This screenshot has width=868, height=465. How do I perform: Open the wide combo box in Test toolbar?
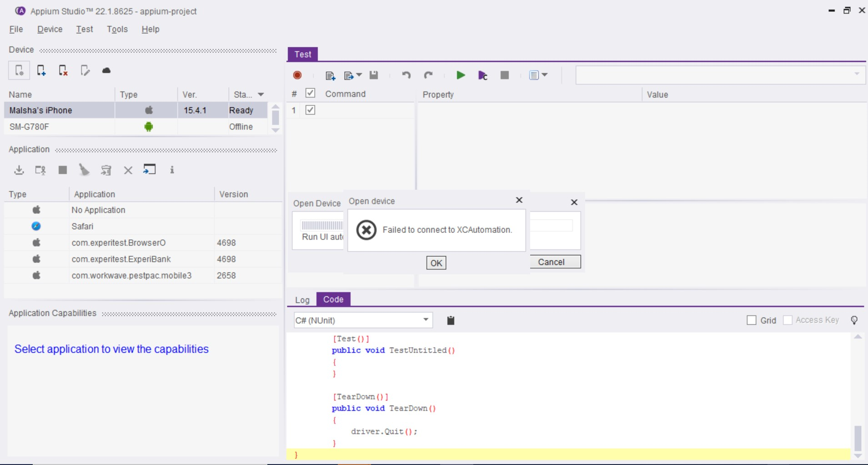[720, 75]
